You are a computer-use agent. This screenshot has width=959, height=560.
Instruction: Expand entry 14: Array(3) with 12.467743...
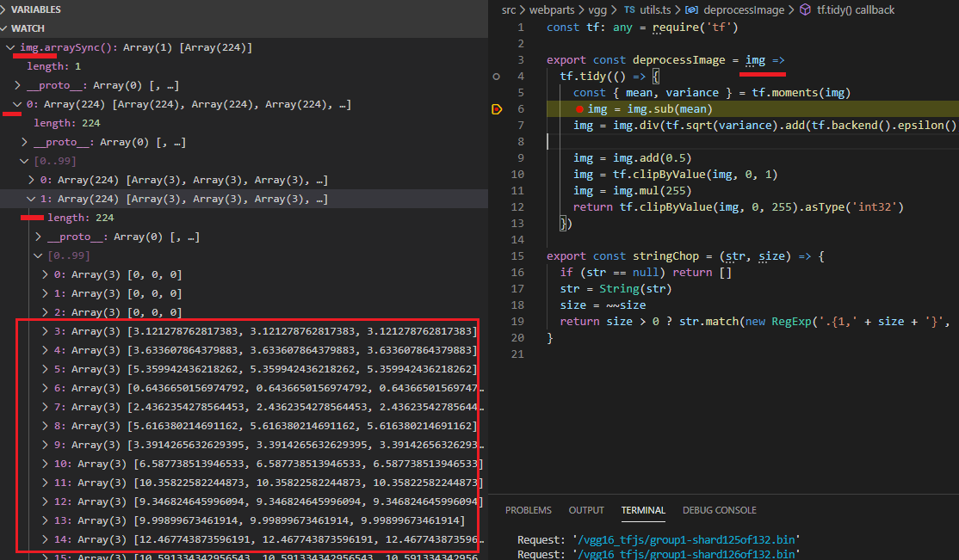(46, 540)
